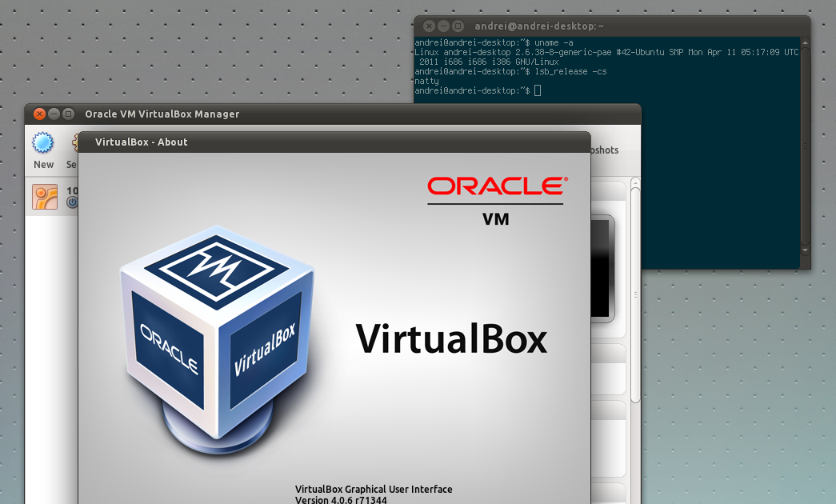Image resolution: width=836 pixels, height=504 pixels.
Task: Click the 'lsb_release -cs' command line in the terminal
Action: (x=510, y=71)
